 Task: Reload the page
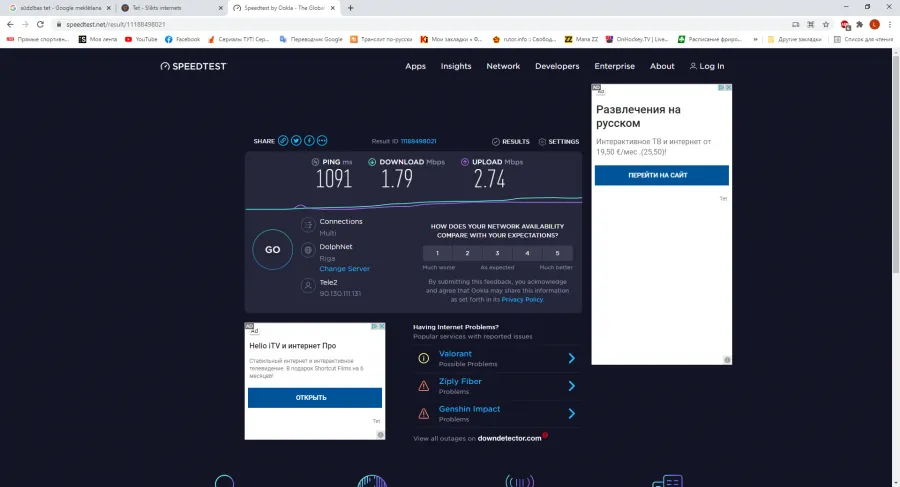[40, 24]
